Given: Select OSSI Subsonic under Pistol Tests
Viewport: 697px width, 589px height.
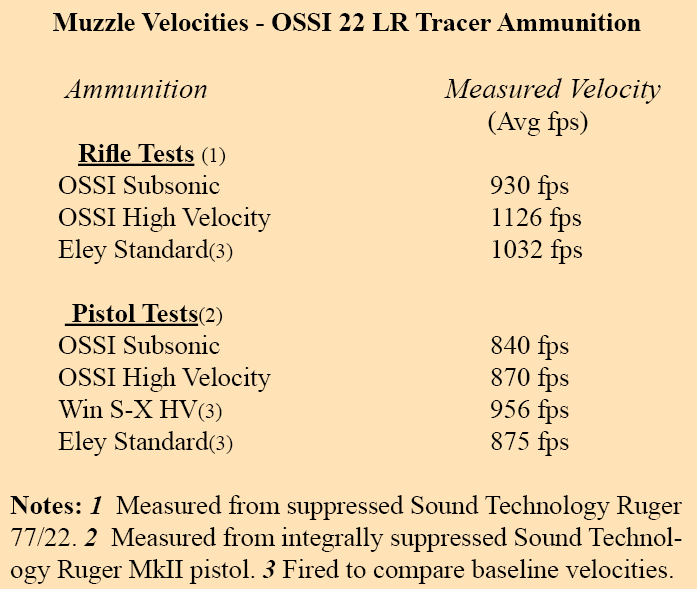Looking at the screenshot, I should tap(139, 345).
